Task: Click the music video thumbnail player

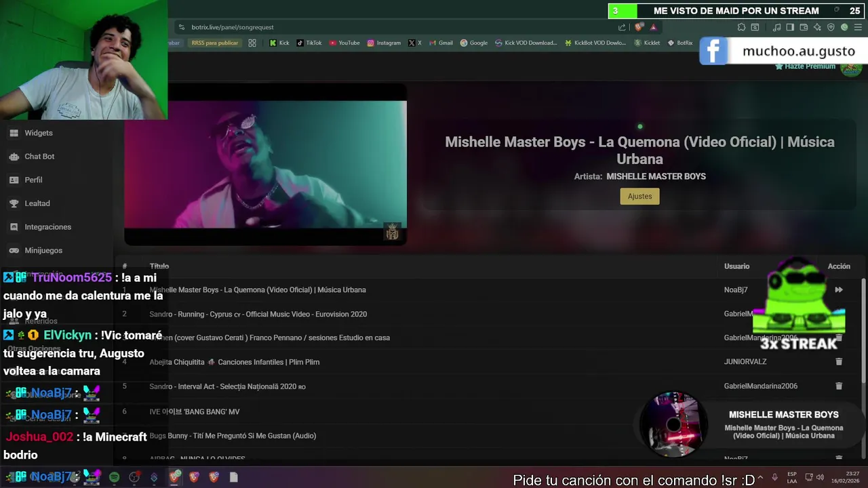Action: 265,165
